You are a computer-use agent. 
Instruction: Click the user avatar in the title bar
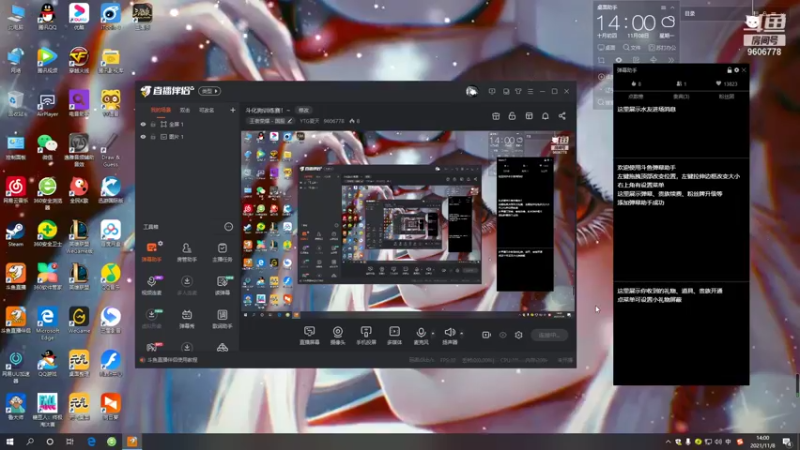pos(471,91)
